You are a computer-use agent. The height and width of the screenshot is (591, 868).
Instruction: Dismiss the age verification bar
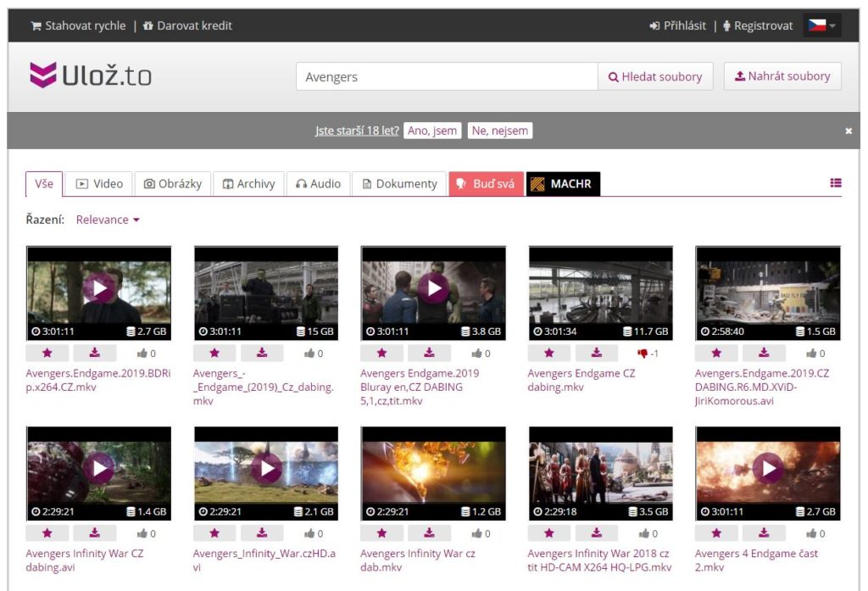[849, 131]
